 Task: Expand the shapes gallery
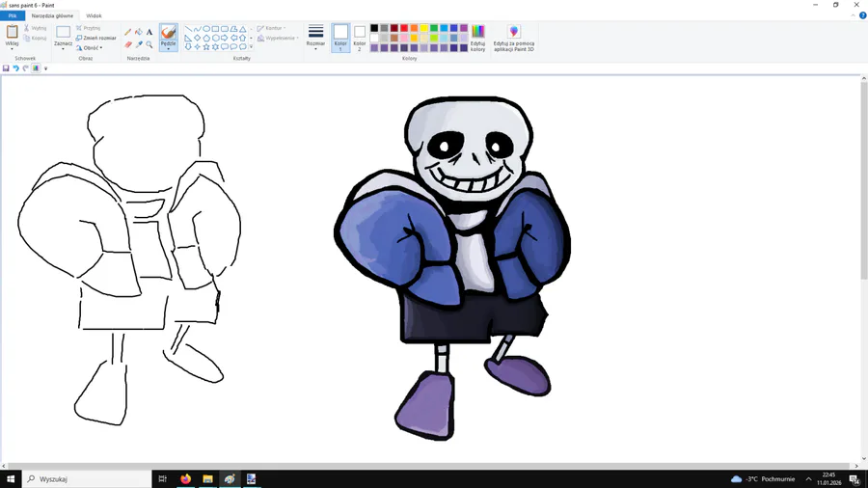(251, 47)
